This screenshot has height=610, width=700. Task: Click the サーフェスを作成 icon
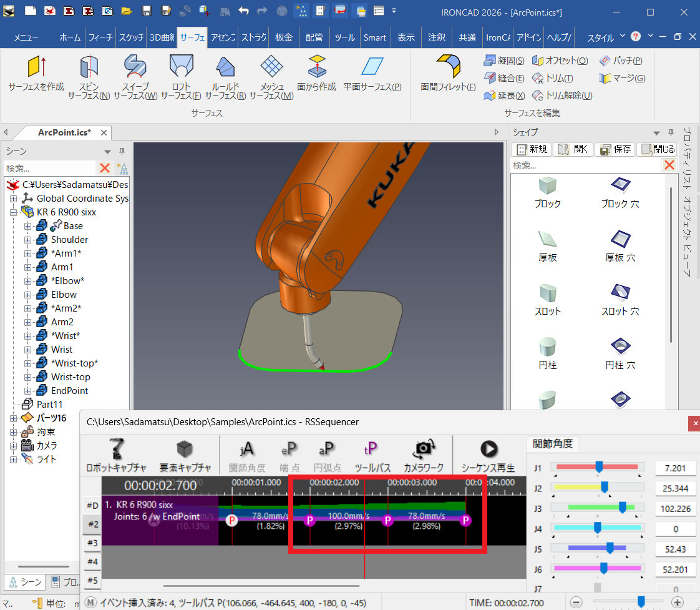coord(36,73)
